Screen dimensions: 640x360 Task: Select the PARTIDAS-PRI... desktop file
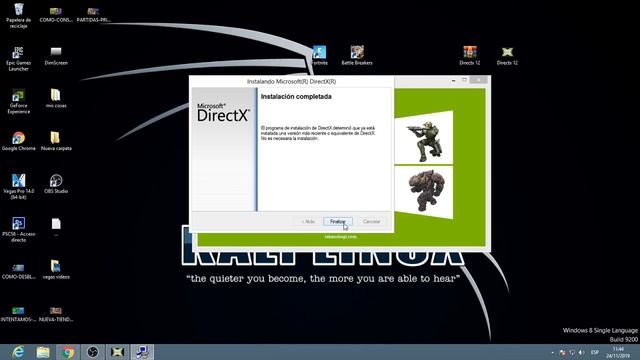93,14
